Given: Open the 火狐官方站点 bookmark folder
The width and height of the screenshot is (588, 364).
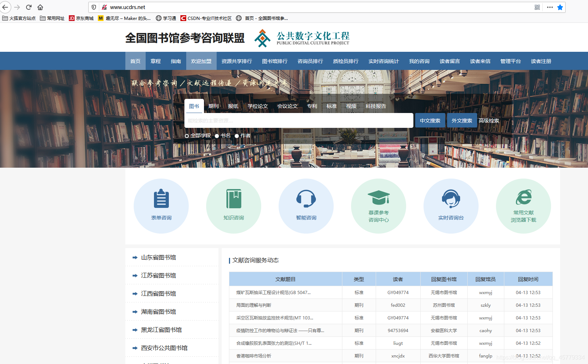Looking at the screenshot, I should point(19,18).
